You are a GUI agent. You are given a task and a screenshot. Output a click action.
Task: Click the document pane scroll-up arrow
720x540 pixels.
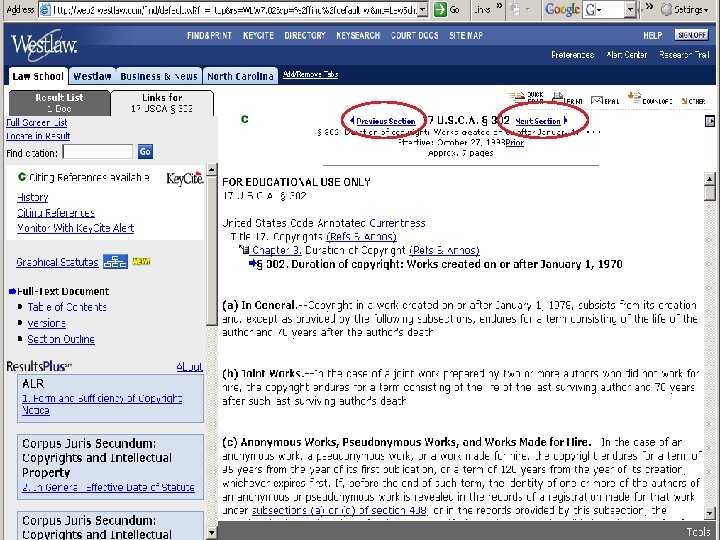click(709, 179)
